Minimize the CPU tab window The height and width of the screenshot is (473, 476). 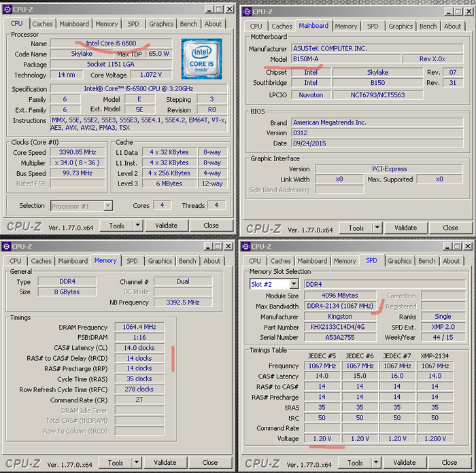(209, 10)
